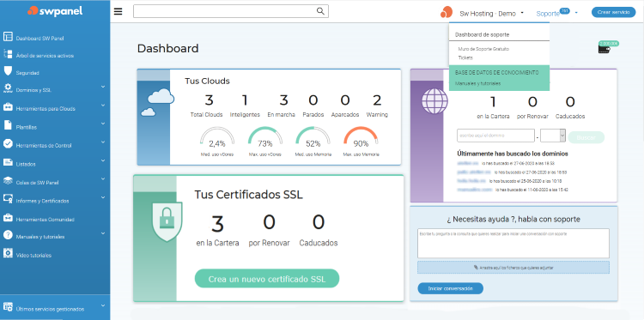Click the Herramientas para Clouds toolbox icon
644x320 pixels.
(x=8, y=107)
